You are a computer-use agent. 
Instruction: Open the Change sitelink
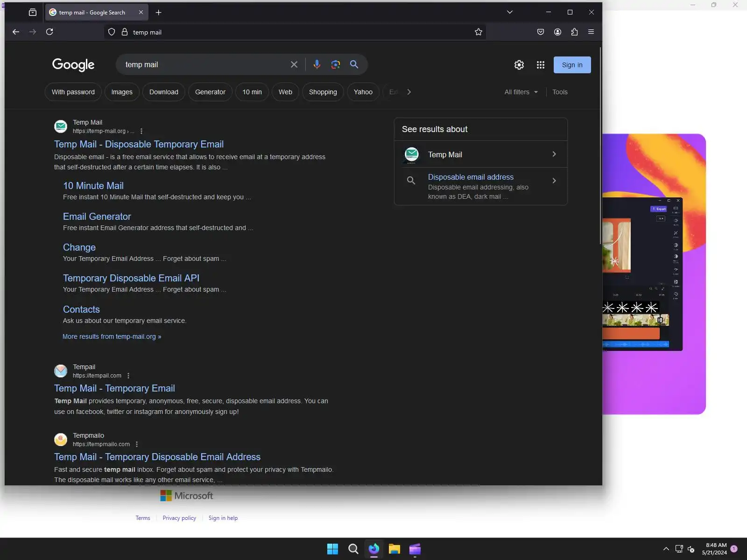pyautogui.click(x=79, y=247)
